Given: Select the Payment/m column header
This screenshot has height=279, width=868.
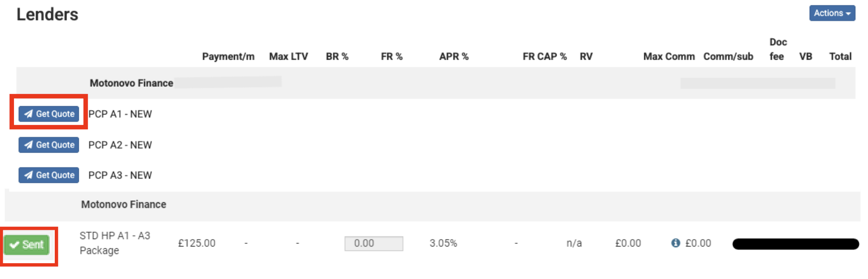Looking at the screenshot, I should point(228,56).
